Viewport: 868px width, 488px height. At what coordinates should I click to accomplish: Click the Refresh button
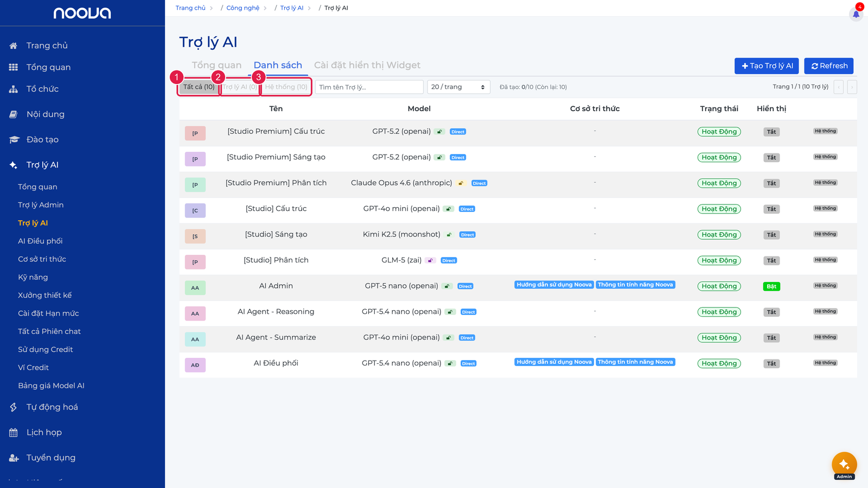829,66
